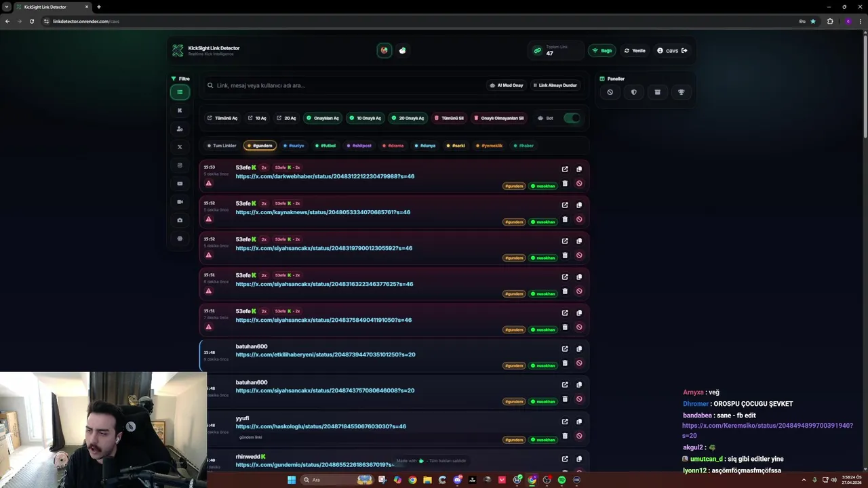Delete the darkwebhaber link entry

(x=565, y=184)
